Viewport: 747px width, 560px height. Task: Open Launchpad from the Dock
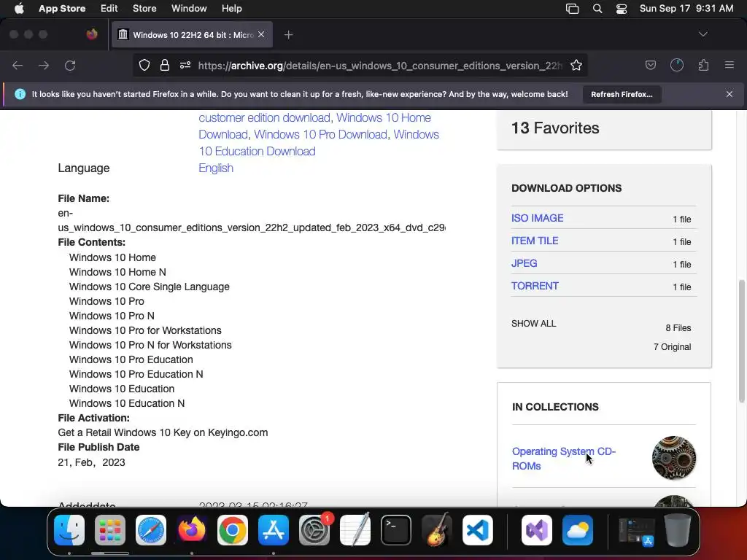pos(110,529)
